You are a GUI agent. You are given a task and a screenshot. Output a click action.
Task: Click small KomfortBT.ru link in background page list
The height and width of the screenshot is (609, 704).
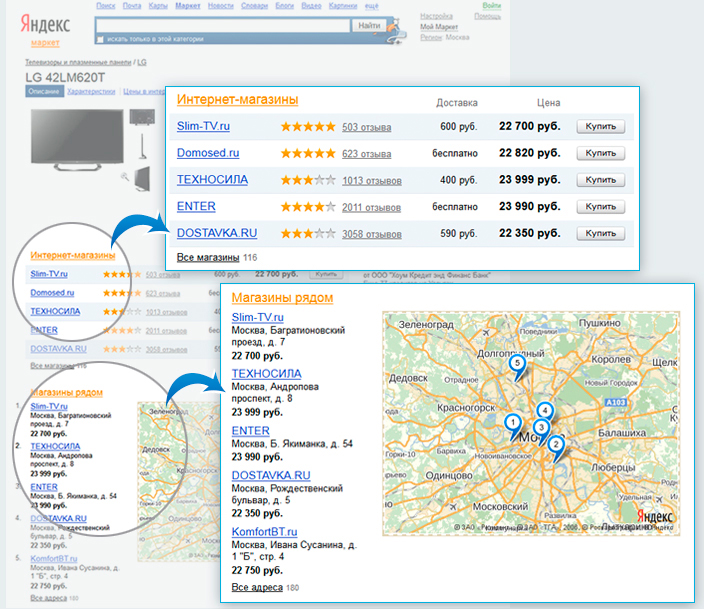54,559
